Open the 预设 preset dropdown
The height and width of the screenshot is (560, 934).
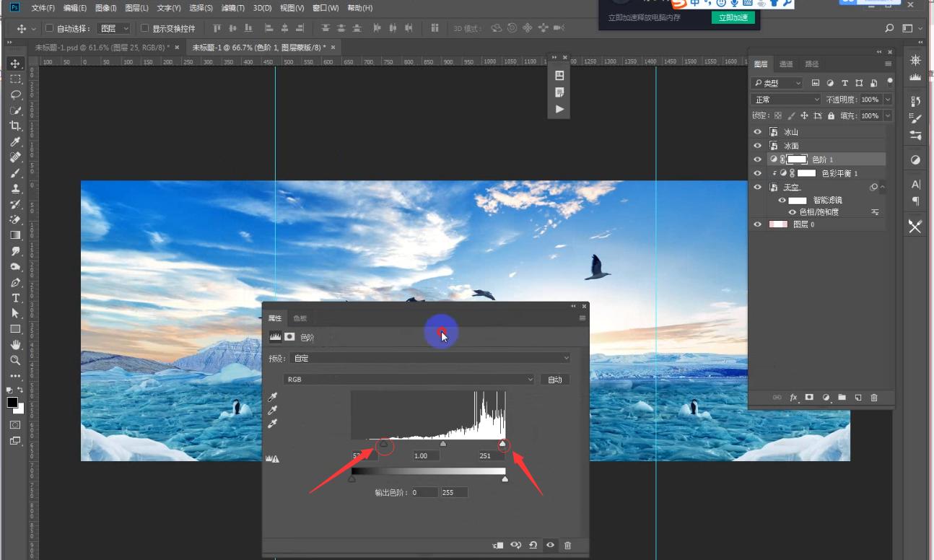[x=431, y=358]
